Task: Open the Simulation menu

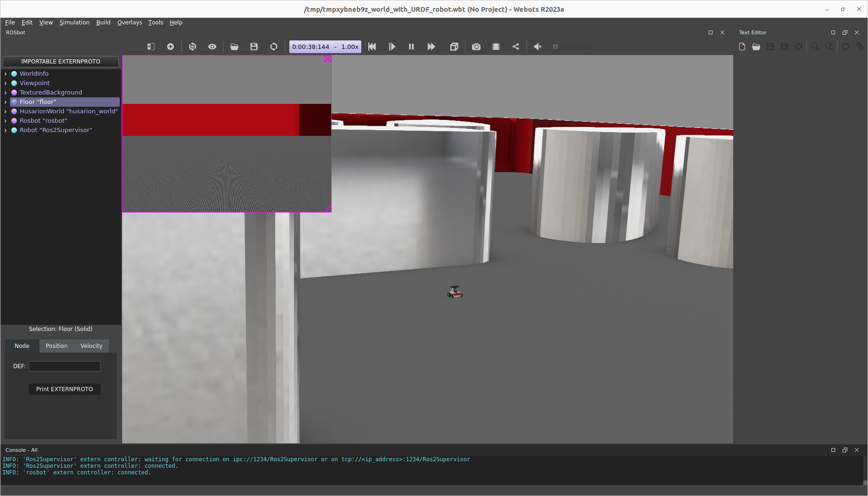Action: [74, 23]
